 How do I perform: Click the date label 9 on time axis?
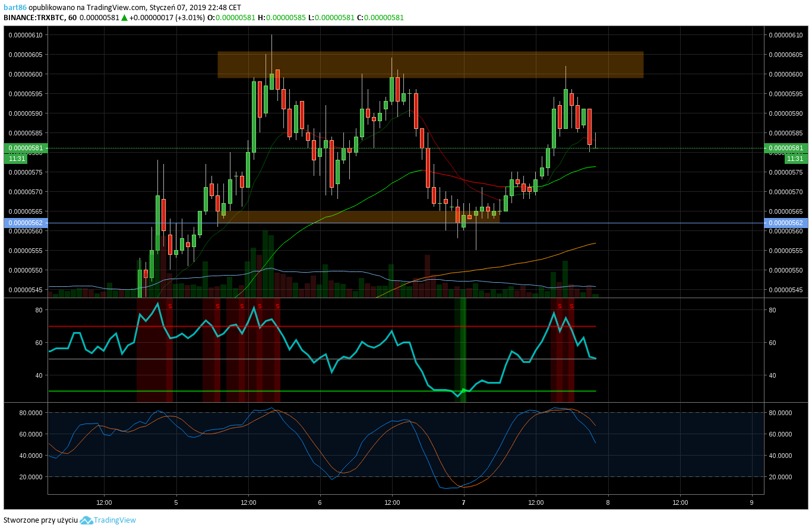[751, 502]
